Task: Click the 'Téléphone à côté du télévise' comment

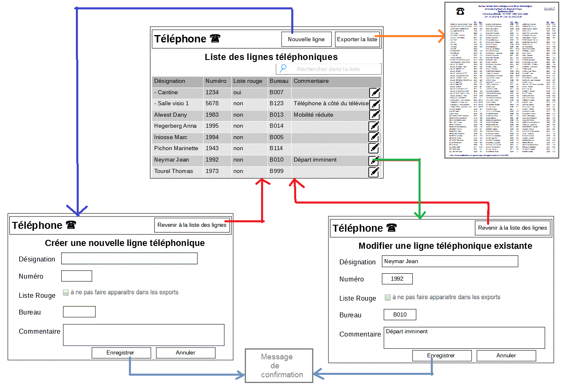Action: point(331,103)
